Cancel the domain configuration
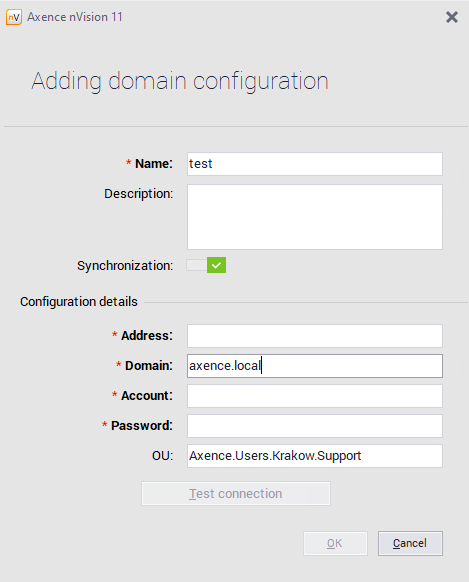The height and width of the screenshot is (582, 469). (410, 543)
